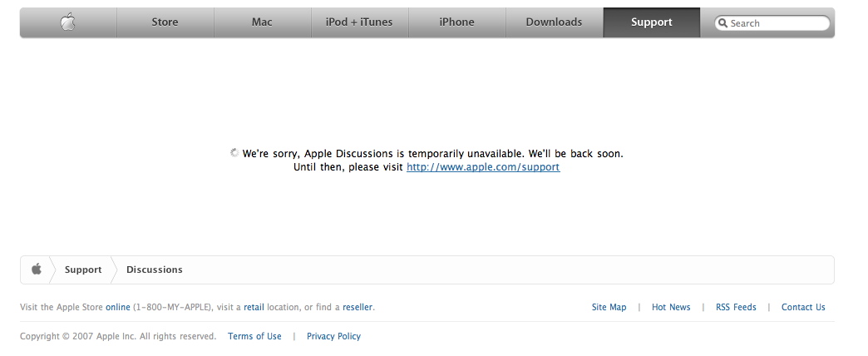Click the Apple logo in the navigation bar

(68, 22)
